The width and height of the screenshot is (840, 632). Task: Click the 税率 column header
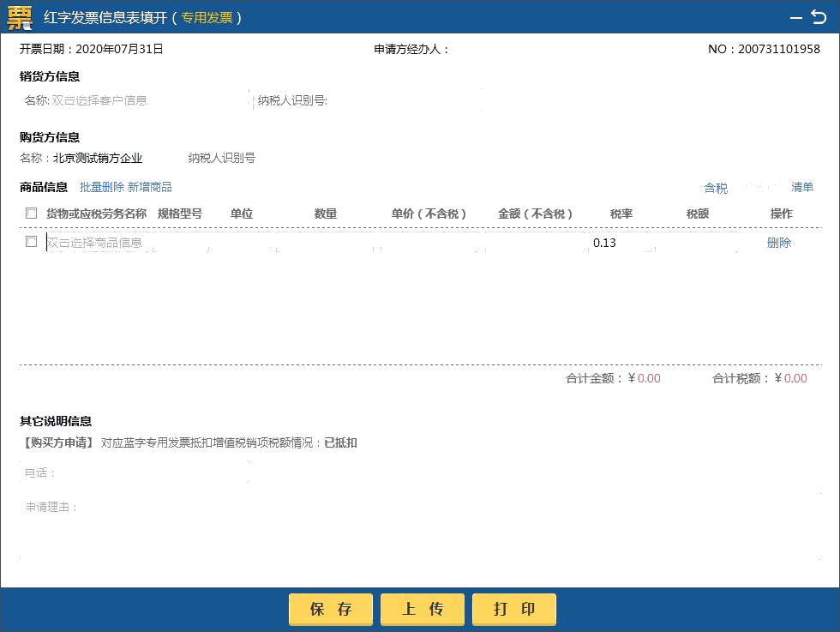pyautogui.click(x=621, y=214)
